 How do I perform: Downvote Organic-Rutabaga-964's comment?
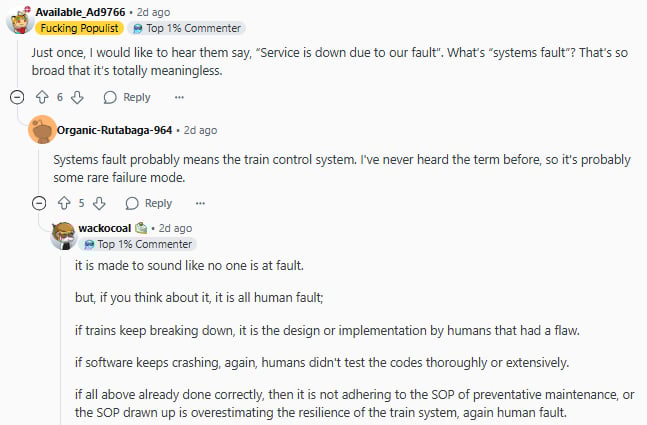point(99,203)
